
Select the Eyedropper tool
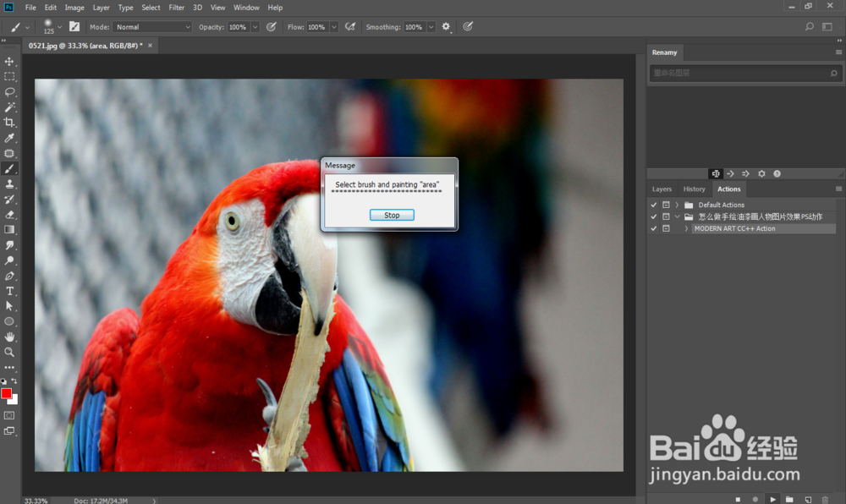pos(9,138)
